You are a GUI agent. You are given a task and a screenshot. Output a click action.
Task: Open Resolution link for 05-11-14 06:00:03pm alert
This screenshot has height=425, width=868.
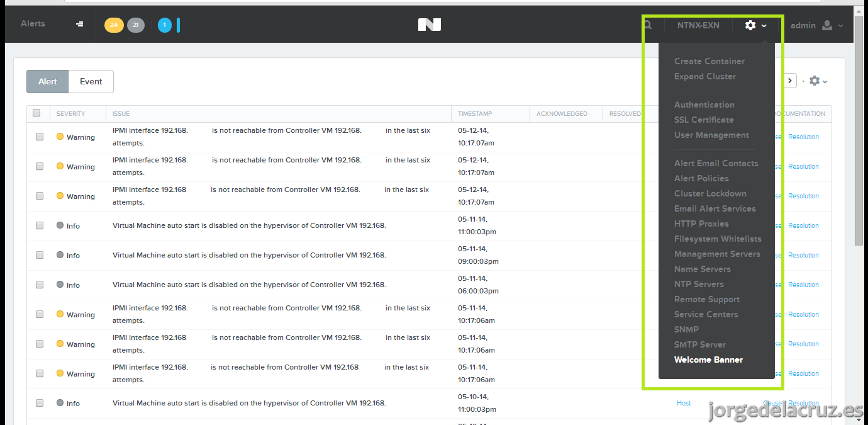tap(803, 285)
